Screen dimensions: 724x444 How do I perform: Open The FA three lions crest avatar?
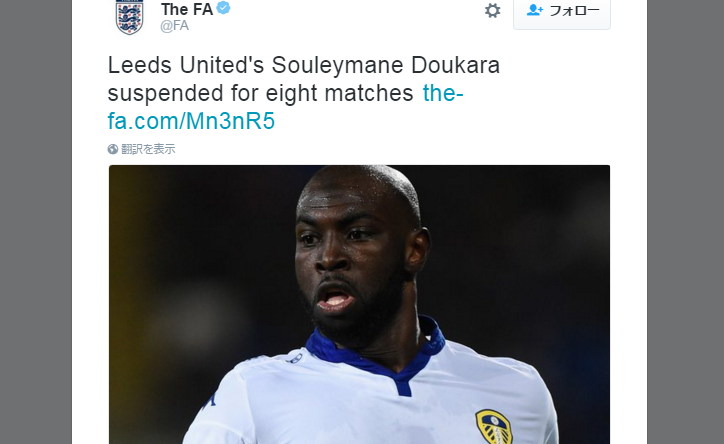coord(129,17)
